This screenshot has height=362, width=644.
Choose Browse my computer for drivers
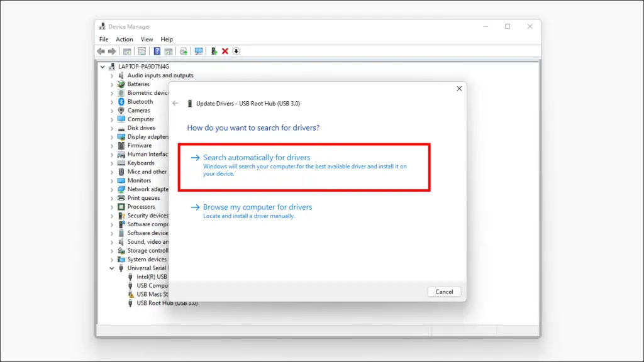pyautogui.click(x=251, y=211)
